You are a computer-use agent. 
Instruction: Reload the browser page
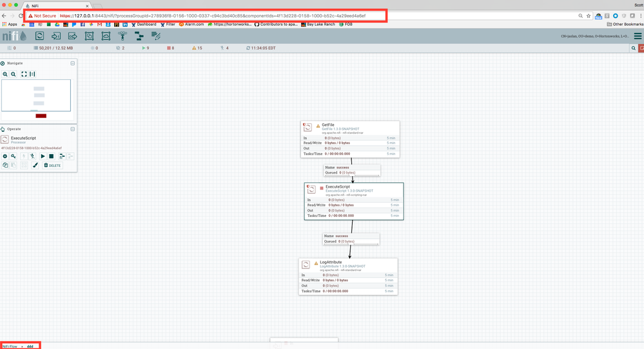tap(21, 15)
